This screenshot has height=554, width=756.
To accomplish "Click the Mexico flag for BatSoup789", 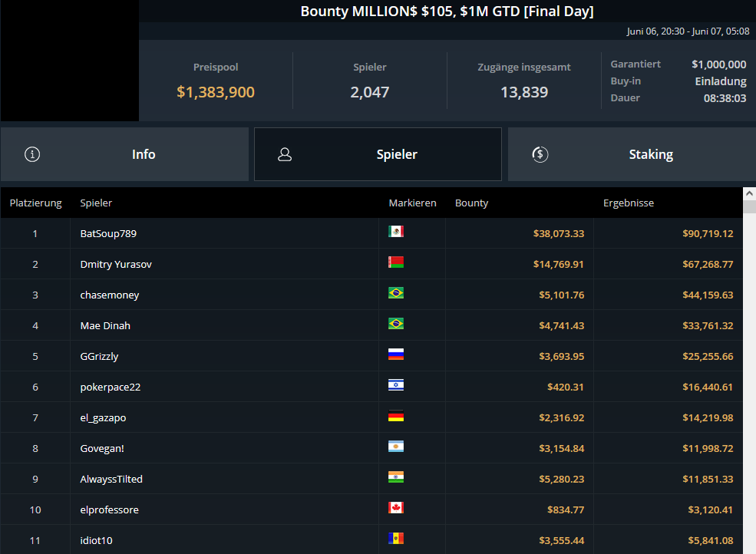I will point(396,232).
